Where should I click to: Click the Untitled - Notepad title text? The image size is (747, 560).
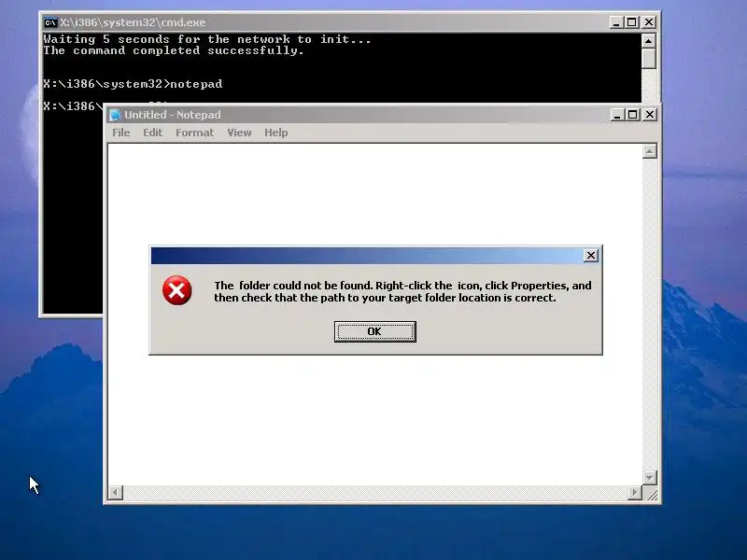point(173,115)
